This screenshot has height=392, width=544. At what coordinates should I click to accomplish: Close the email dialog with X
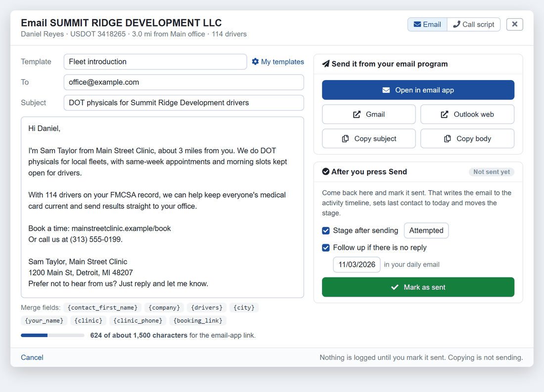click(x=514, y=24)
